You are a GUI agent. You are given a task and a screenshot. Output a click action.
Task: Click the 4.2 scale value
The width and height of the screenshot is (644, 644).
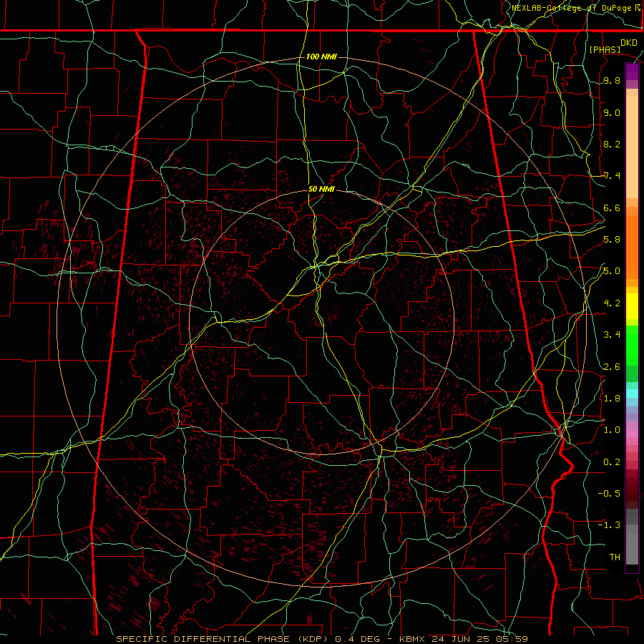pyautogui.click(x=612, y=303)
